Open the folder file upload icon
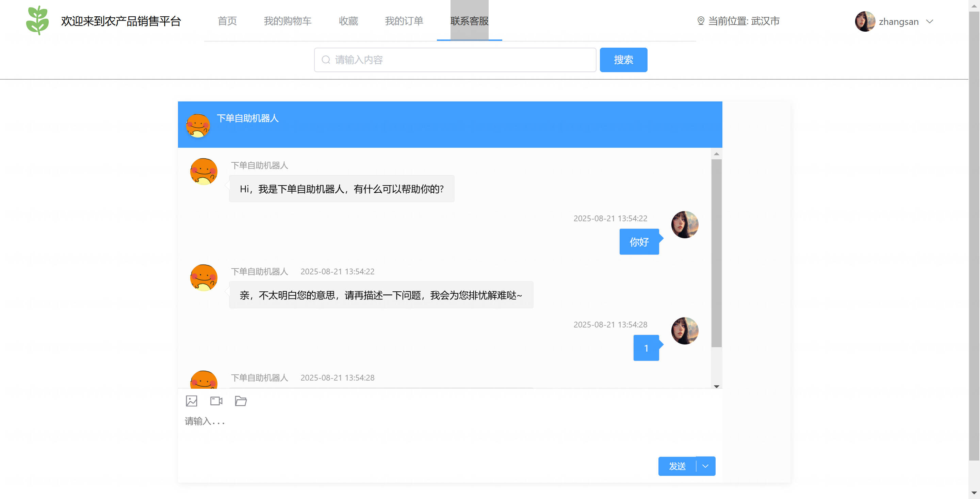Viewport: 980px width, 499px height. 241,401
